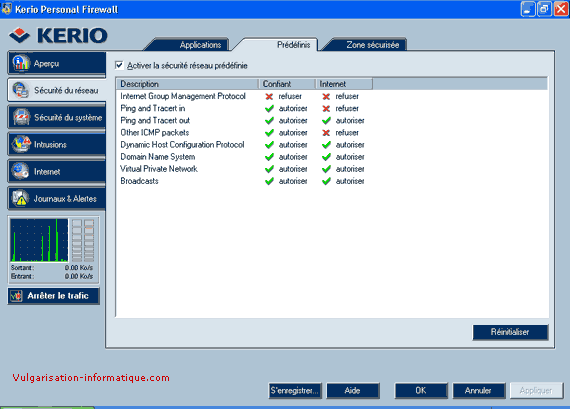
Task: Toggle Confiant check icon for Domain Name System
Action: click(269, 157)
